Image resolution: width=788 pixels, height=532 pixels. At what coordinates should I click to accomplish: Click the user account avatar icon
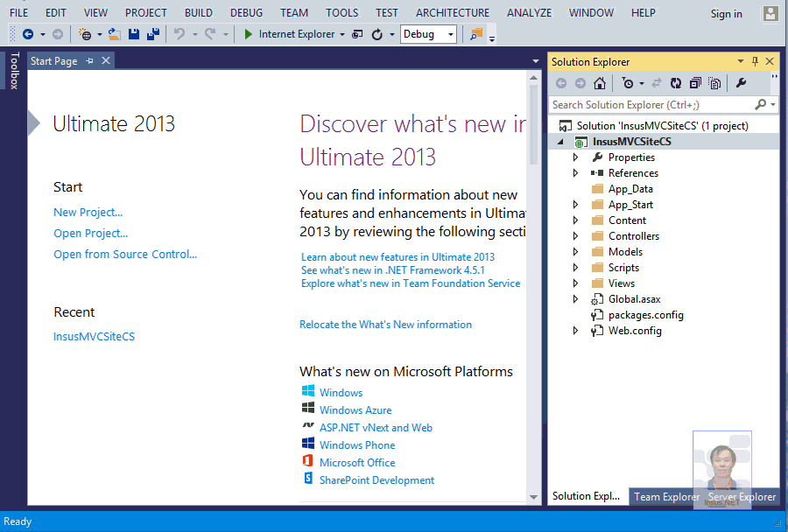[x=770, y=14]
